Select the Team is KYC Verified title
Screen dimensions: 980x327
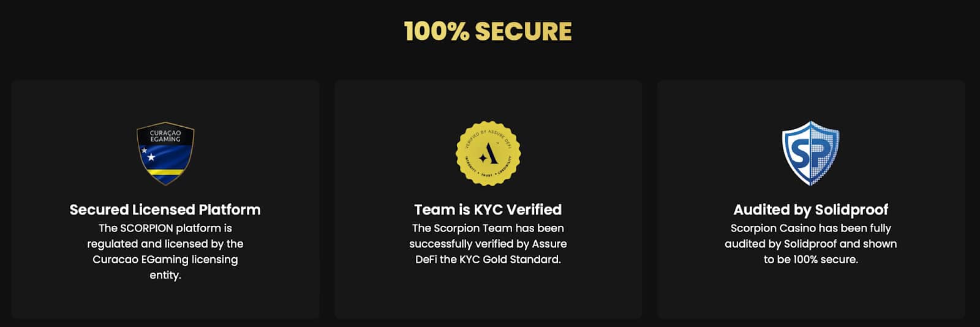pyautogui.click(x=488, y=209)
